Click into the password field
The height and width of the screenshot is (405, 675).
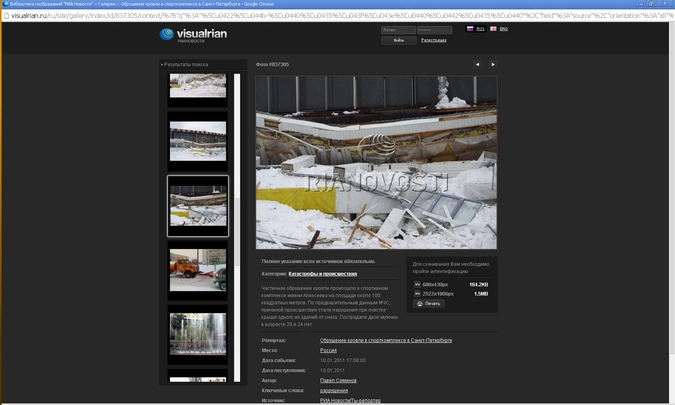(433, 30)
